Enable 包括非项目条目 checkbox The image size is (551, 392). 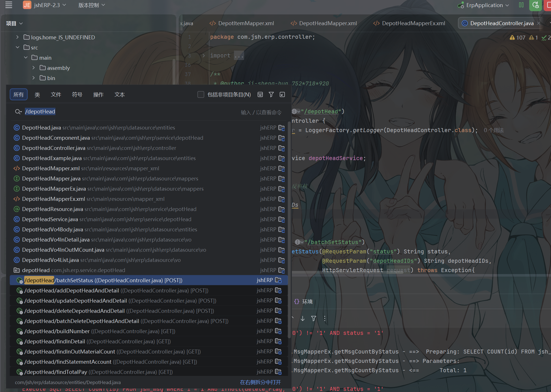tap(201, 94)
